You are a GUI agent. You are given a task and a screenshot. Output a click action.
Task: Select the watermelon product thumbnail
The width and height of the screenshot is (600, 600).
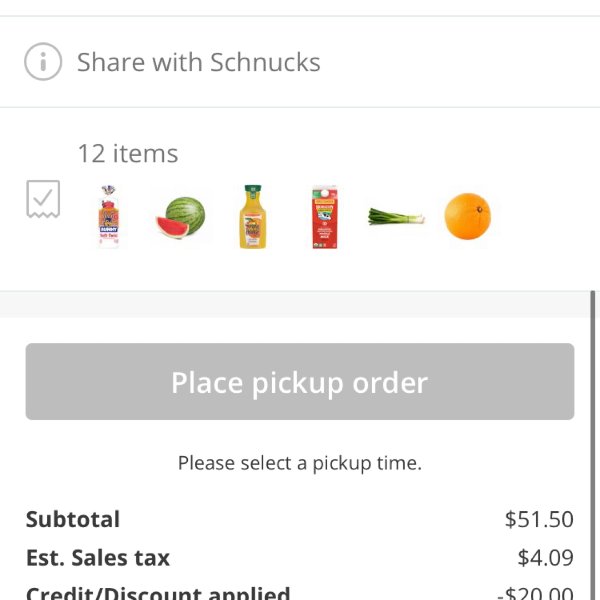pyautogui.click(x=181, y=217)
